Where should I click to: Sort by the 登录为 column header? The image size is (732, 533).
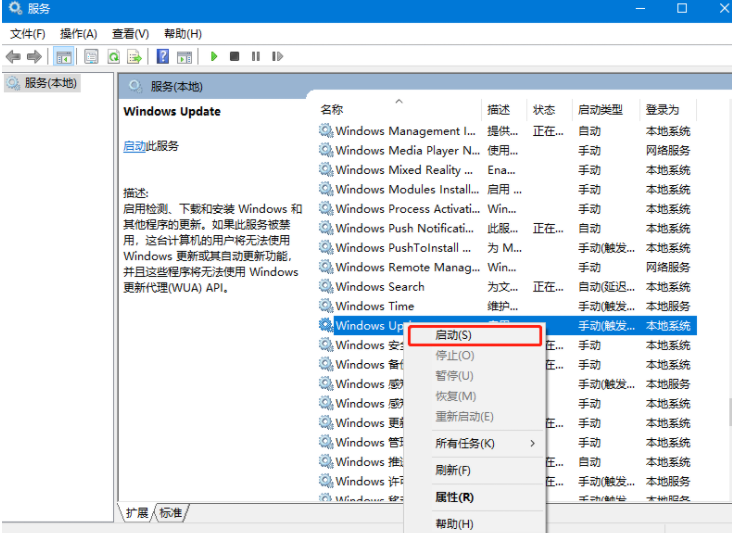pos(668,110)
